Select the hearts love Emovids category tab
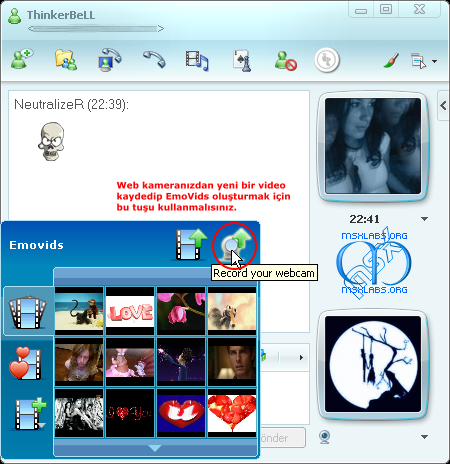450x464 pixels. [x=26, y=363]
